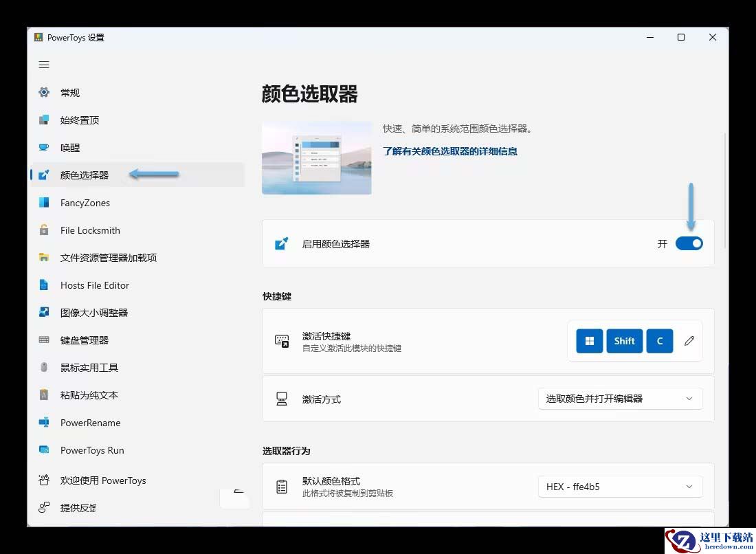The height and width of the screenshot is (554, 756).
Task: Go to 图像大小调整器 settings page
Action: [137, 313]
